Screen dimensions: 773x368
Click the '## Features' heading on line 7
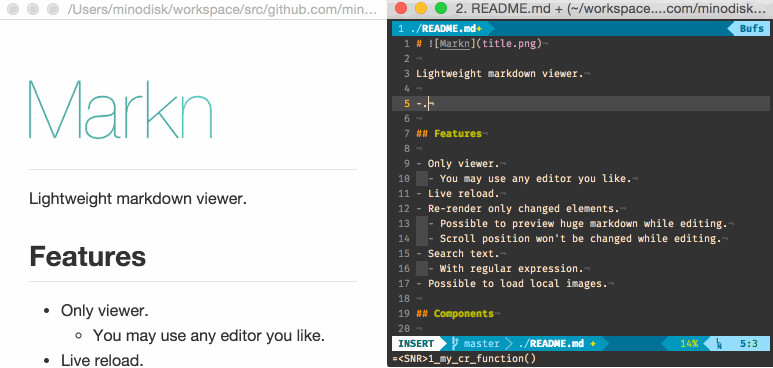coord(449,134)
